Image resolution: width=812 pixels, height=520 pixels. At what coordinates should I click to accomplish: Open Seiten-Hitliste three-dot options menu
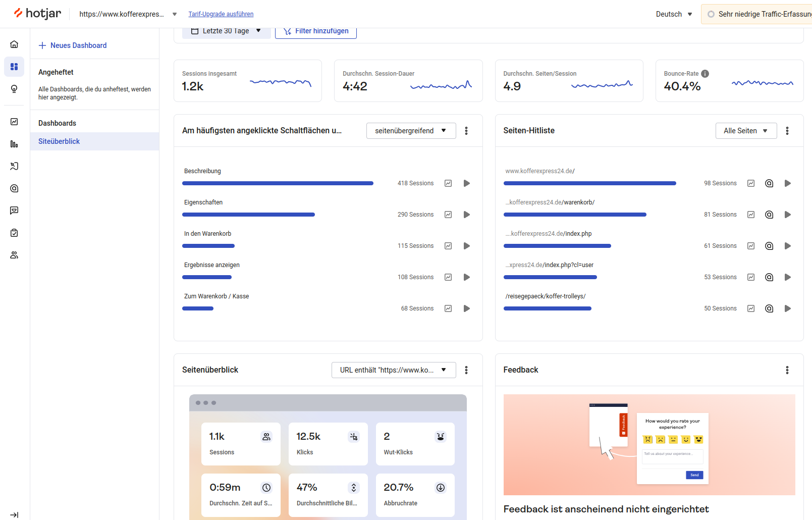pos(787,131)
